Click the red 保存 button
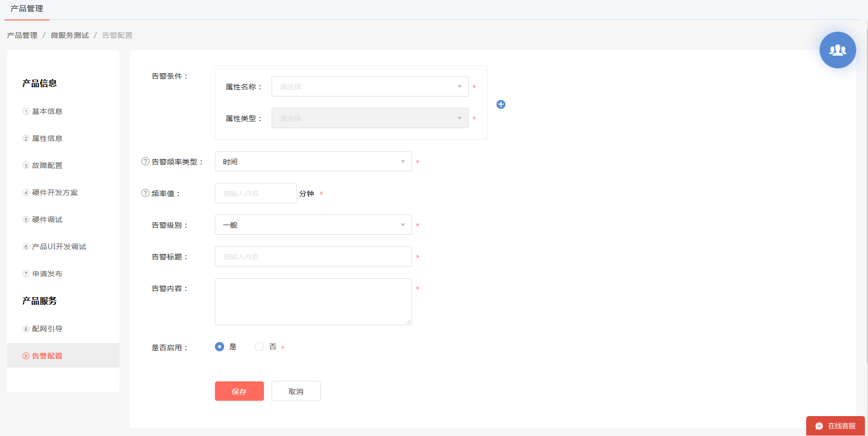The image size is (868, 436). tap(239, 391)
